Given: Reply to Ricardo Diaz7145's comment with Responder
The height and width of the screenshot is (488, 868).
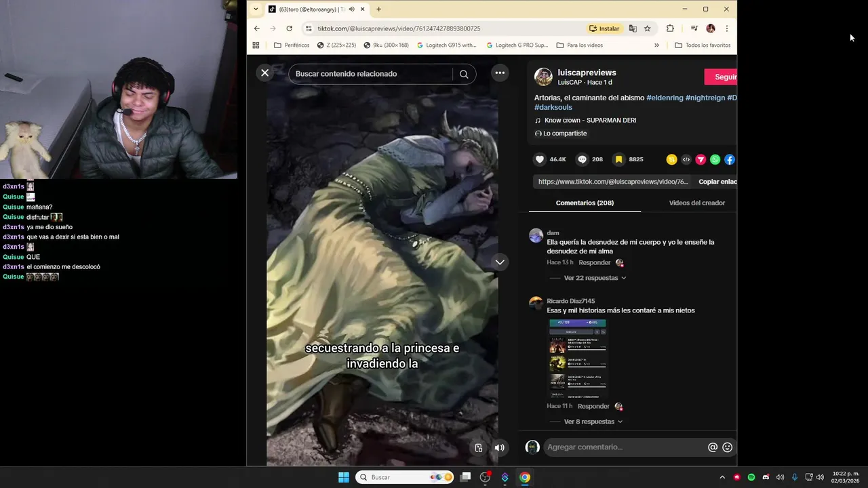Looking at the screenshot, I should [x=593, y=406].
